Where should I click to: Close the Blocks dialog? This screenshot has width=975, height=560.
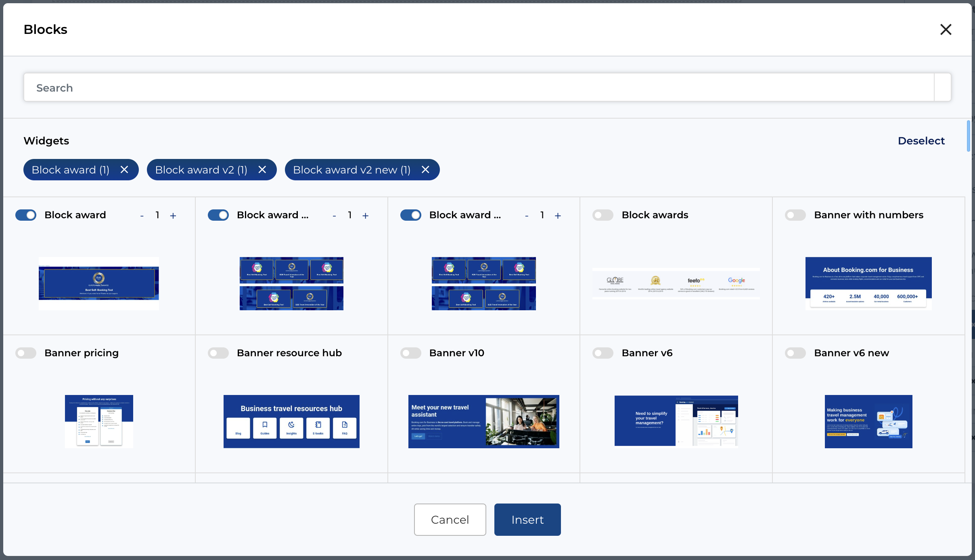pyautogui.click(x=946, y=29)
